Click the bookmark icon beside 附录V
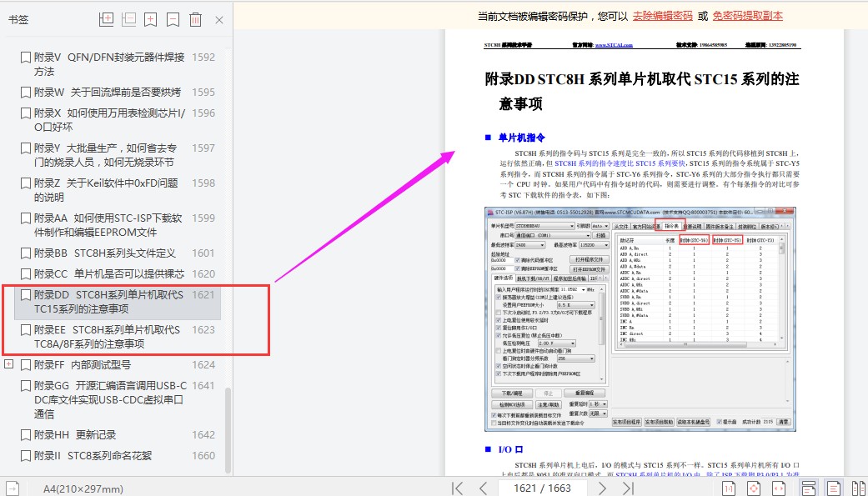Viewport: 868px width, 496px height. [x=26, y=58]
